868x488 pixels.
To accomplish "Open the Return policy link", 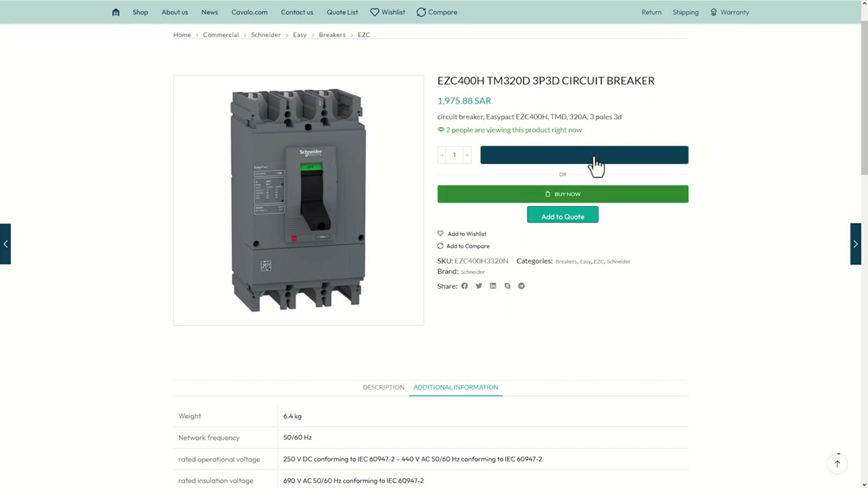I will click(x=652, y=12).
